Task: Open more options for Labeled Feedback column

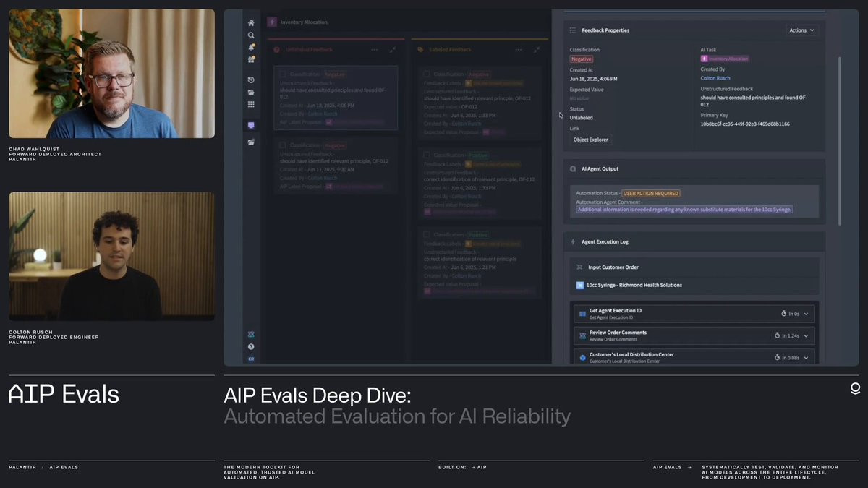Action: click(519, 50)
